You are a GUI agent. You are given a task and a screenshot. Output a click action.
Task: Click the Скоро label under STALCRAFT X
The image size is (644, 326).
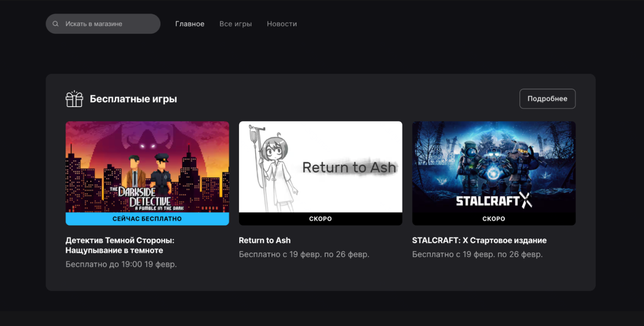(494, 219)
